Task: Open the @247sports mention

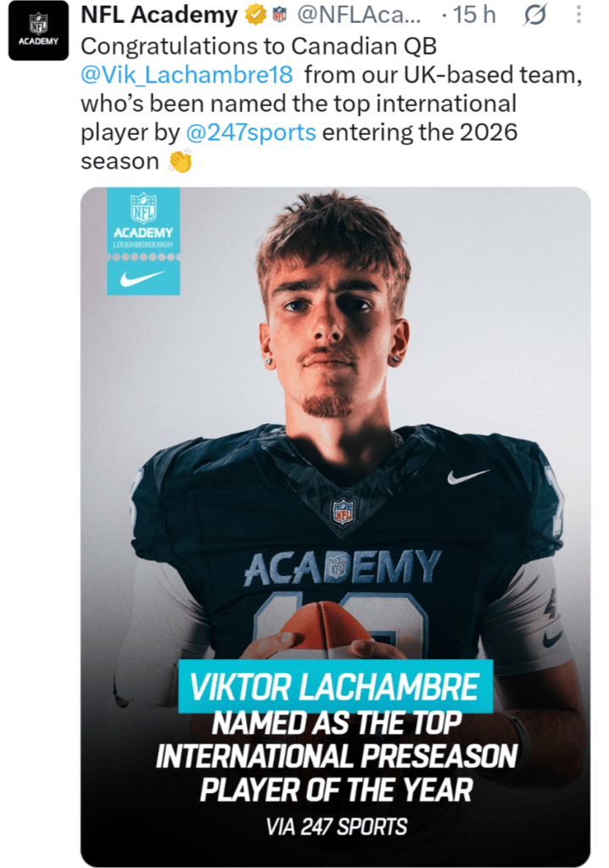Action: (x=250, y=132)
